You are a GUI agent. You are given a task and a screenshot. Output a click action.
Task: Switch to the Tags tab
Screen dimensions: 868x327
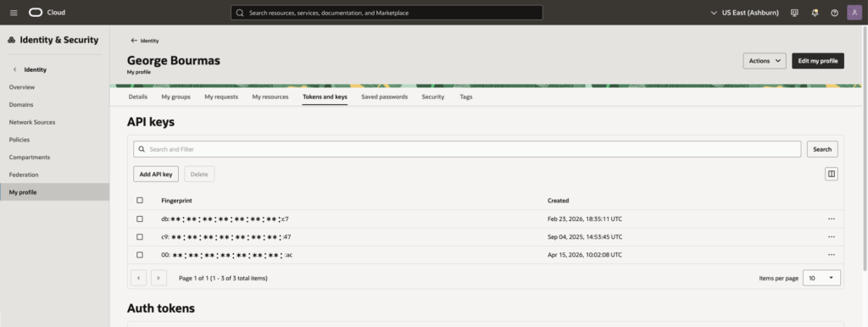point(466,97)
